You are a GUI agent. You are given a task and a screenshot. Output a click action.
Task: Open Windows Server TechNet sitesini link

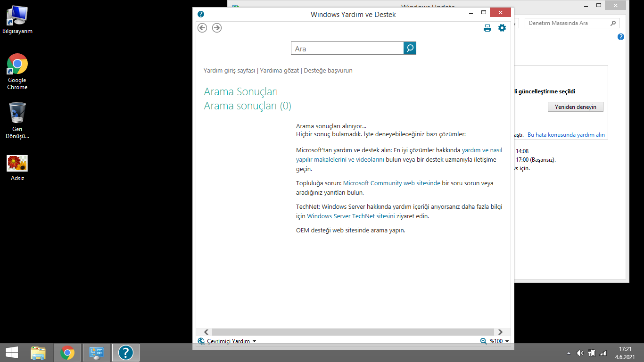351,216
